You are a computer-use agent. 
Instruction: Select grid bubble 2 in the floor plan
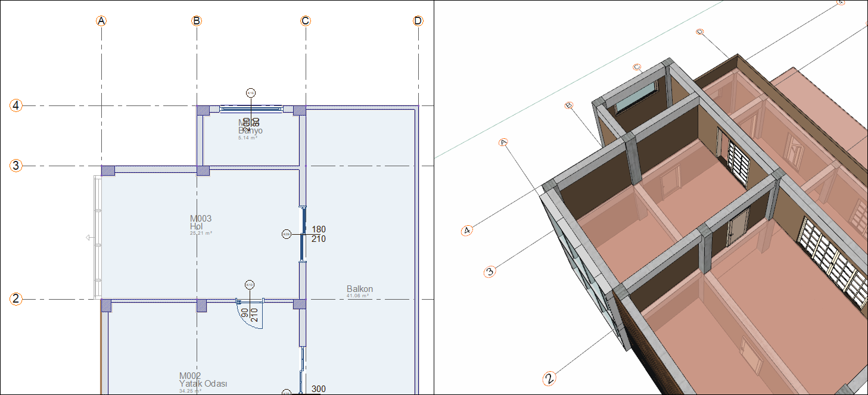(16, 299)
